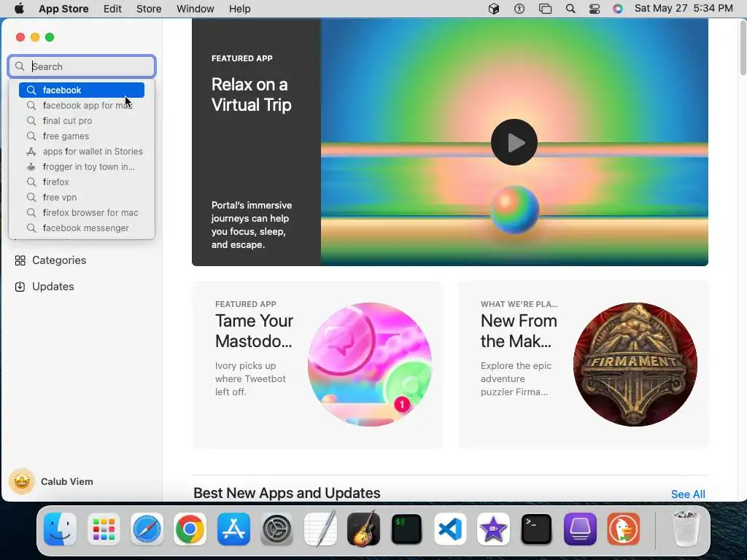Viewport: 747px width, 560px height.
Task: Choose 'facebook messenger' suggestion
Action: (x=82, y=228)
